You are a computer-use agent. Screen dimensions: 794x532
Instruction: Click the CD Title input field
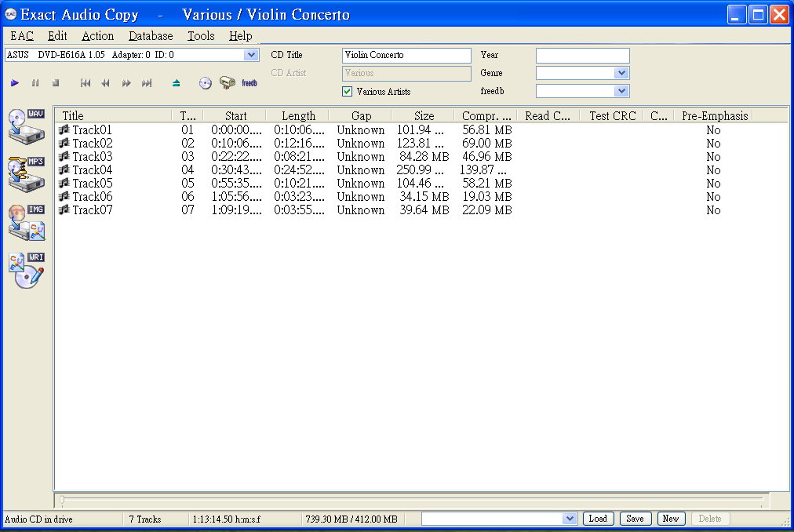406,56
